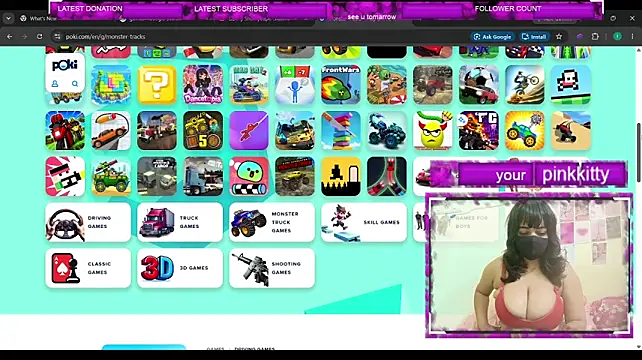Click the Ask Google button
The height and width of the screenshot is (360, 642).
(x=492, y=36)
